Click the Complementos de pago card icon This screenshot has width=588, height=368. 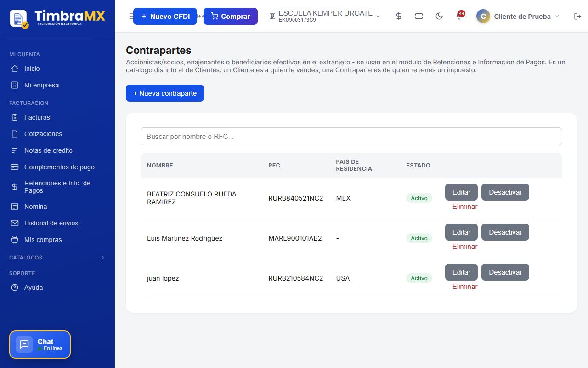coord(15,167)
